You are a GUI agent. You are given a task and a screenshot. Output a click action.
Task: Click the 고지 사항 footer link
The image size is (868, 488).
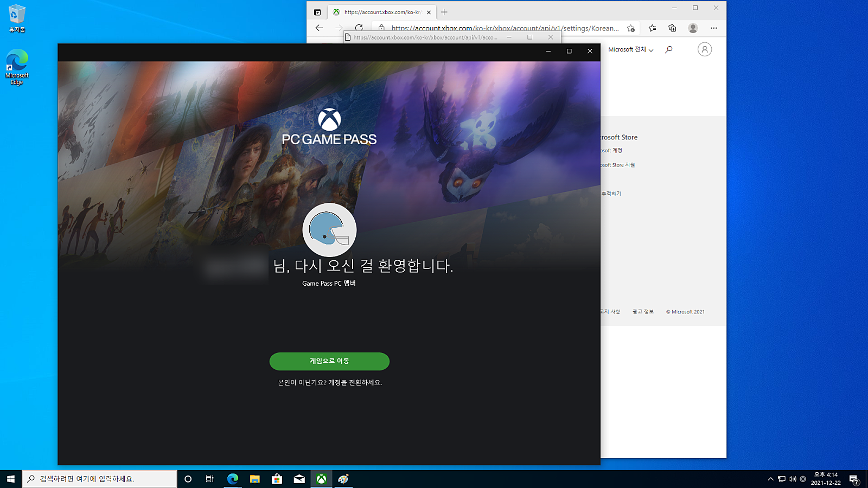[610, 312]
